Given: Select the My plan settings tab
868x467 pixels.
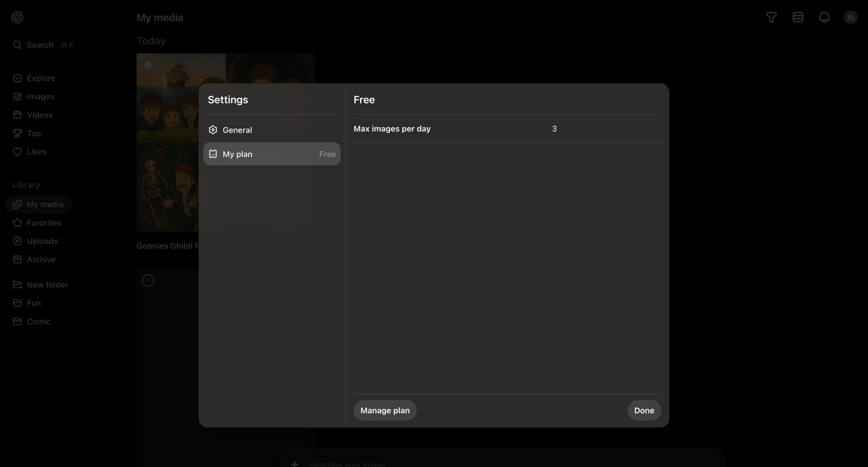Looking at the screenshot, I should coord(272,154).
